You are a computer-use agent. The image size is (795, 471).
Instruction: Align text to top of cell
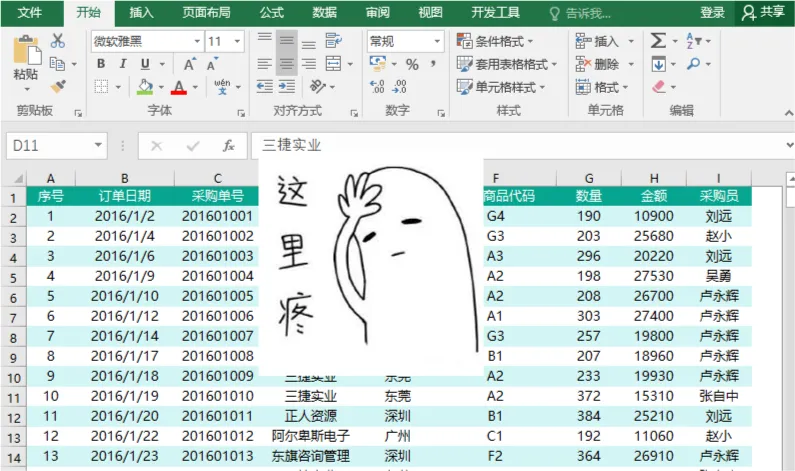pos(265,40)
